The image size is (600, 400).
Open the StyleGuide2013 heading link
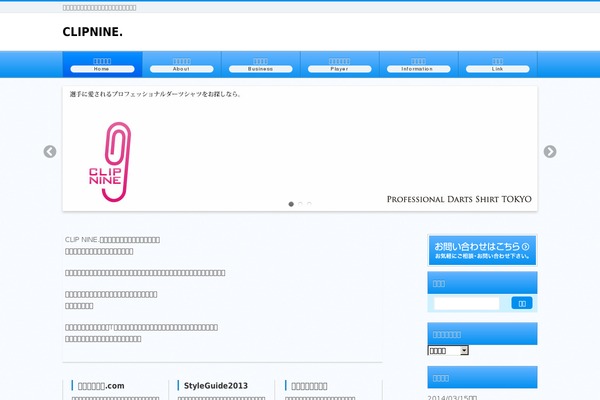click(216, 385)
